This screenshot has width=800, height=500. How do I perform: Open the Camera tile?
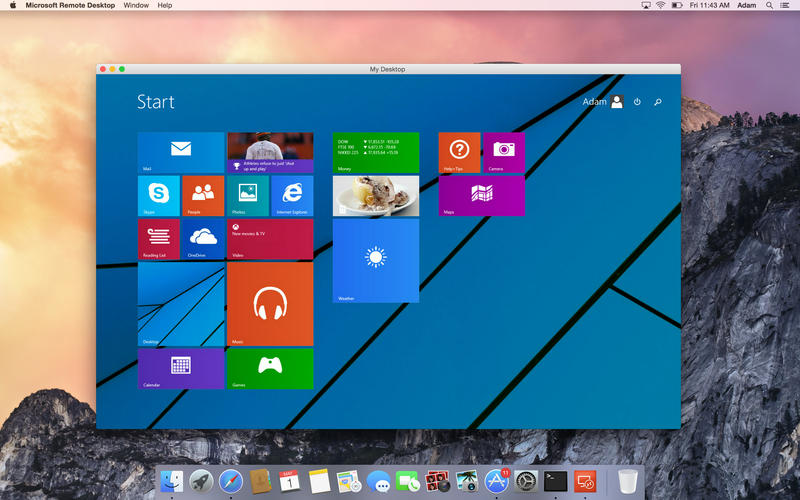504,152
